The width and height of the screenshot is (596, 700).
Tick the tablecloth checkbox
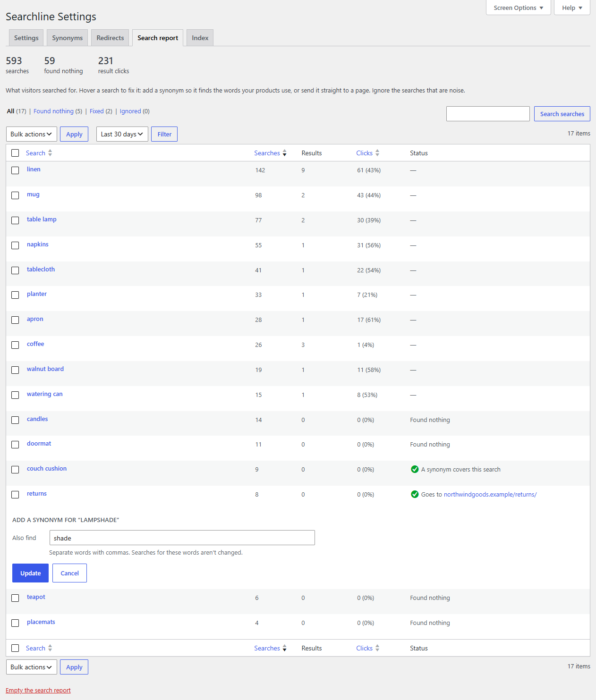pyautogui.click(x=15, y=270)
